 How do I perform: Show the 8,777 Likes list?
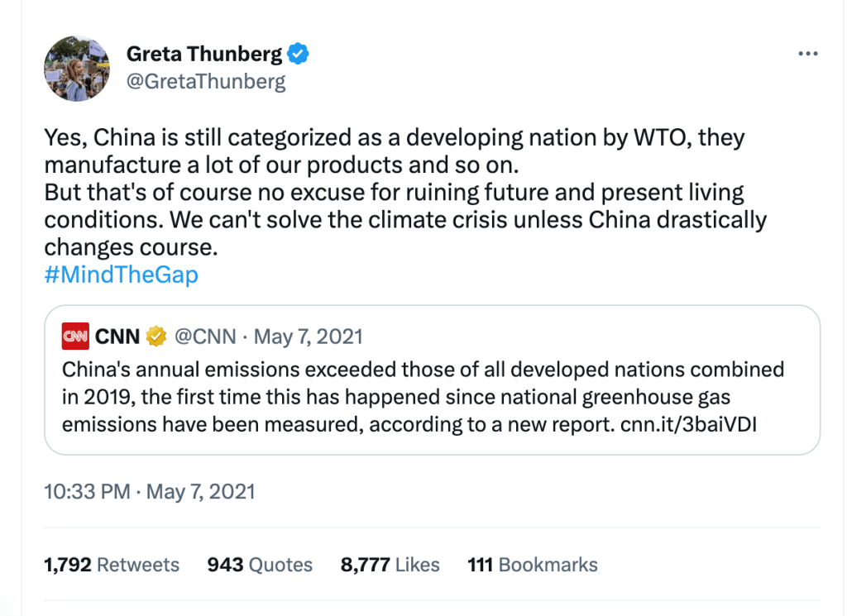tap(390, 565)
